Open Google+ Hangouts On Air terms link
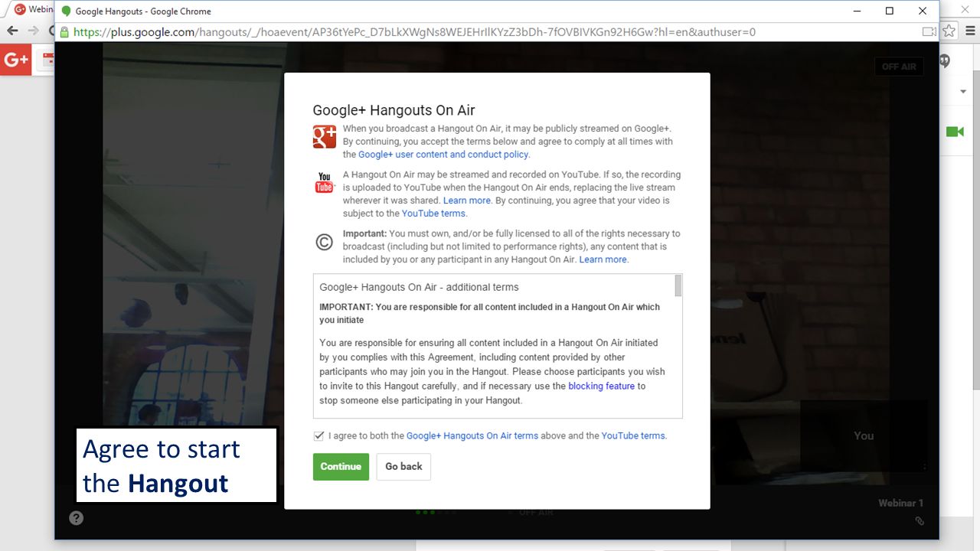 [472, 435]
